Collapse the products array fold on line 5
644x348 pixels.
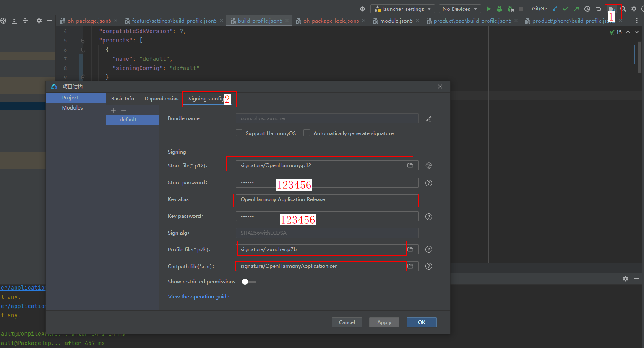pos(83,41)
